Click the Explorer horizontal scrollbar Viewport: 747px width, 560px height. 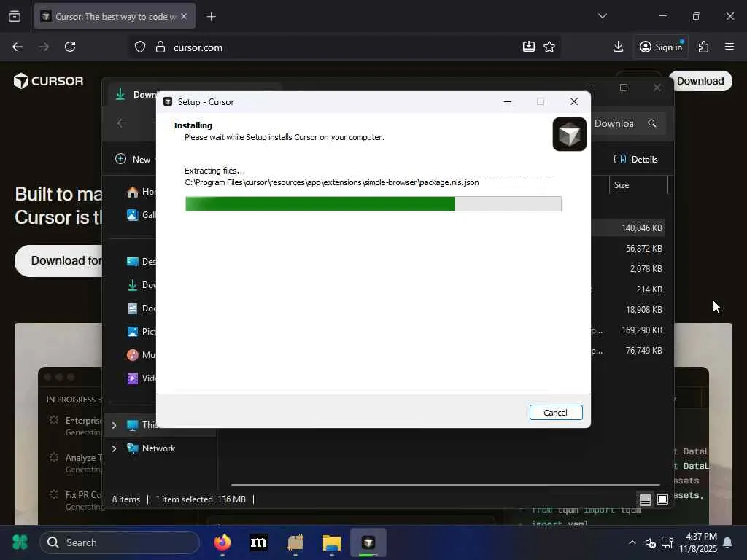click(x=445, y=485)
